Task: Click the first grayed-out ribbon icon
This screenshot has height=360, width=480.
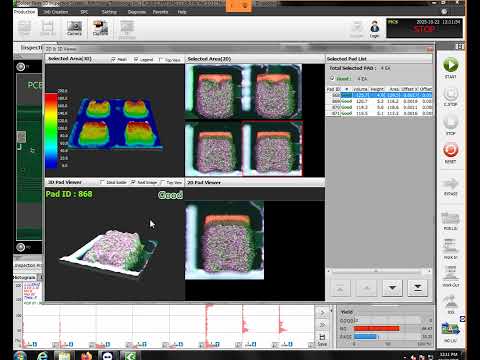Action: point(24,28)
